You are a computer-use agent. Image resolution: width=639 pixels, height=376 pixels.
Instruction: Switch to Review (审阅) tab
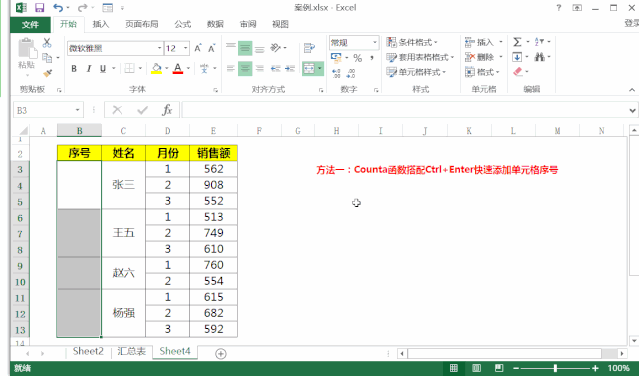tap(248, 24)
